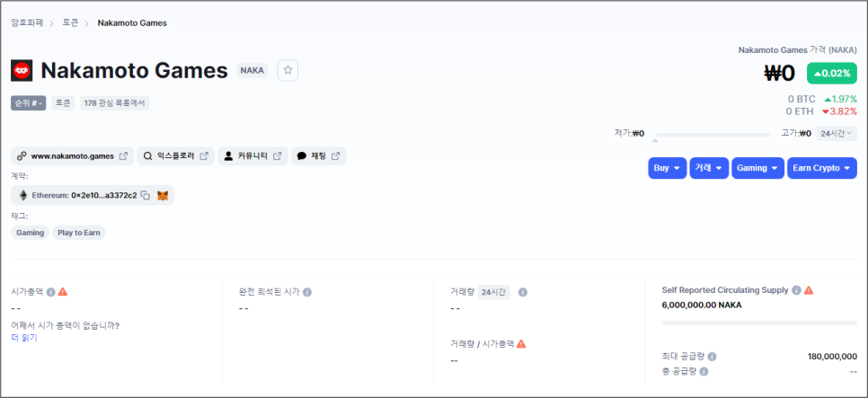This screenshot has height=398, width=868.
Task: Click info icon beside 시가총액
Action: [x=50, y=292]
